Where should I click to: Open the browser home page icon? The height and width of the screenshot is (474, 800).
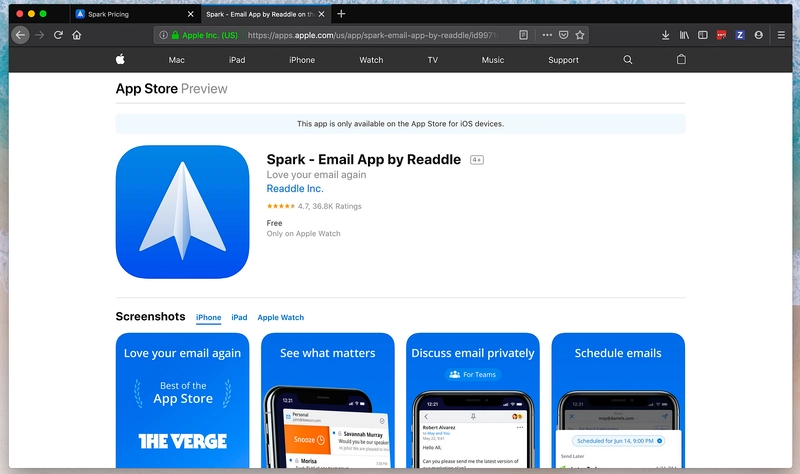click(x=77, y=35)
